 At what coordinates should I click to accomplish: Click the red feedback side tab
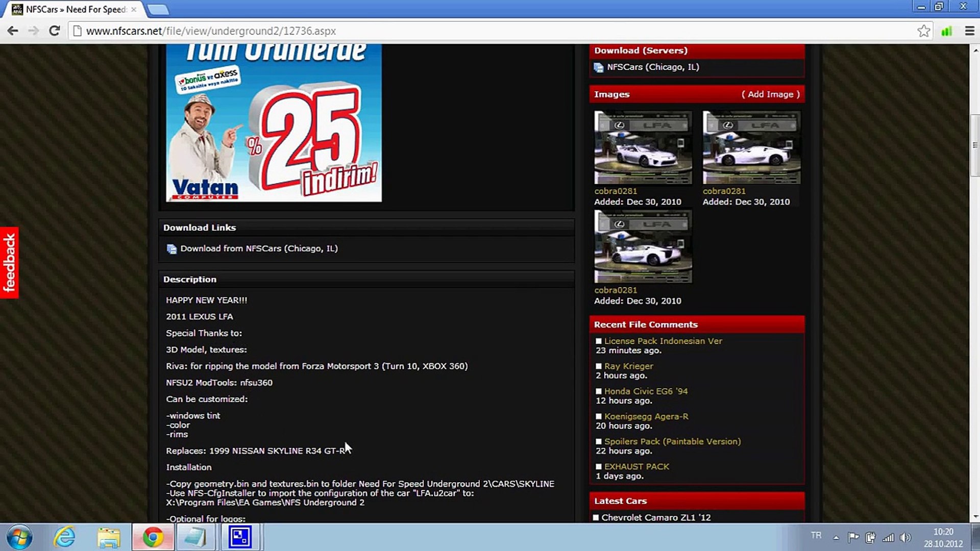[x=9, y=262]
